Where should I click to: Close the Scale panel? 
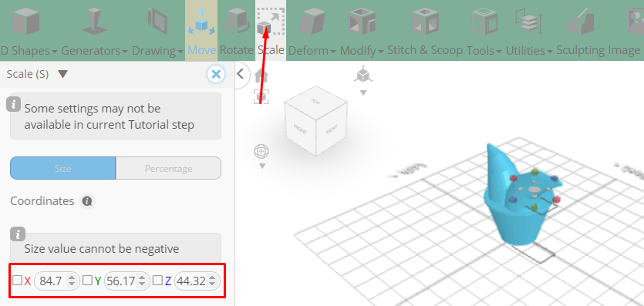(x=216, y=74)
